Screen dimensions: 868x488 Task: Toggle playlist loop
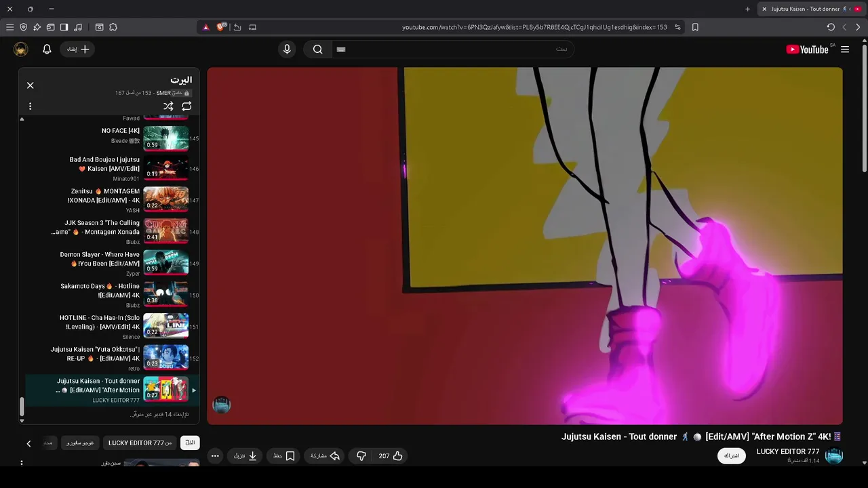(186, 106)
